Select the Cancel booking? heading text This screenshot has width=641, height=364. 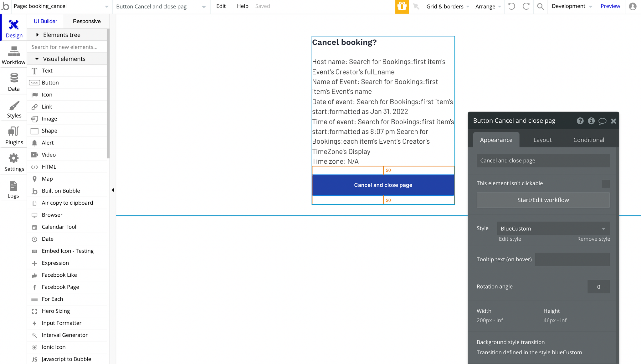click(x=344, y=42)
